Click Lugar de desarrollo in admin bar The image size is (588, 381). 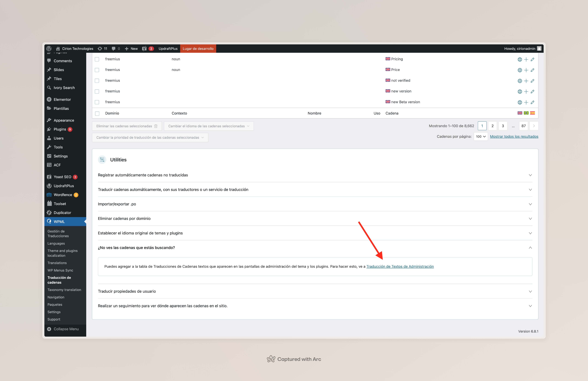(x=198, y=49)
